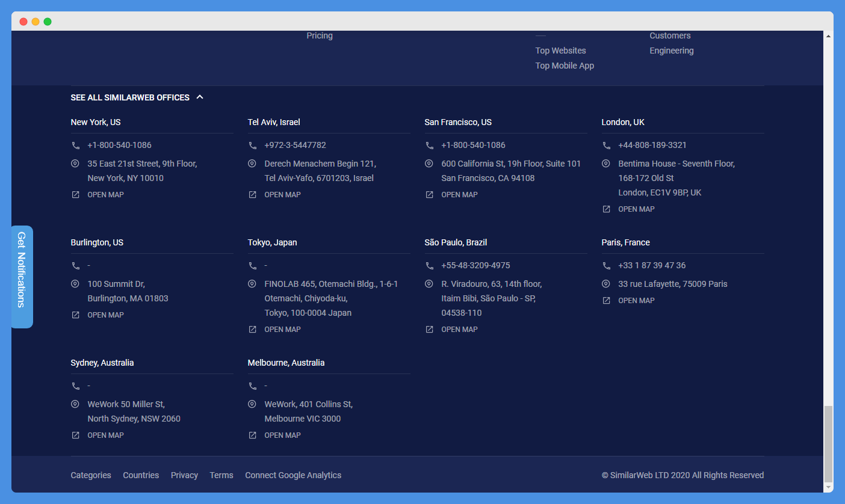
Task: Open map for Melbourne office
Action: (x=282, y=435)
